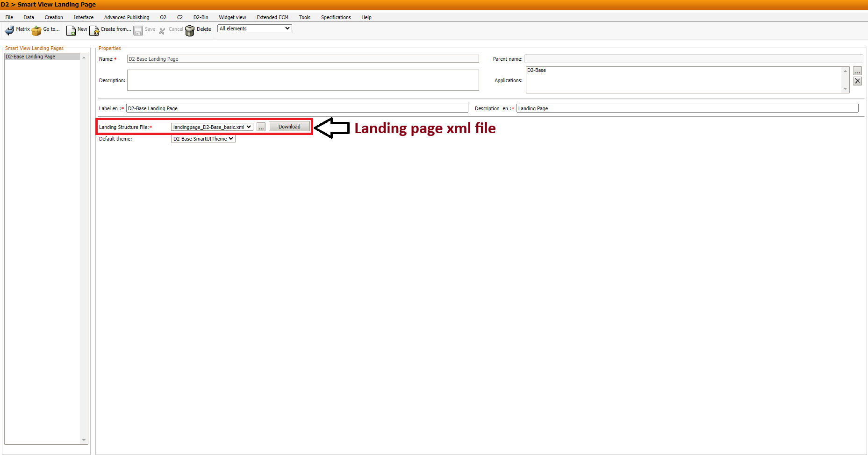
Task: Open the Help menu
Action: click(x=366, y=17)
